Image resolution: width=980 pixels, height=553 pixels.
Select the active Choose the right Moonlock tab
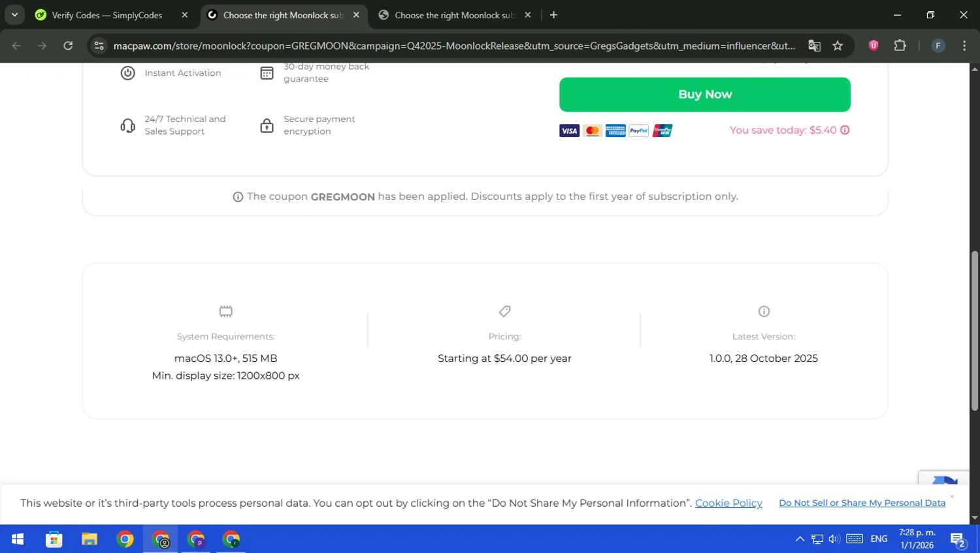click(x=284, y=15)
